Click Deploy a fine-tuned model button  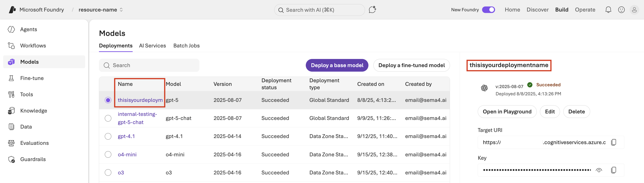411,66
